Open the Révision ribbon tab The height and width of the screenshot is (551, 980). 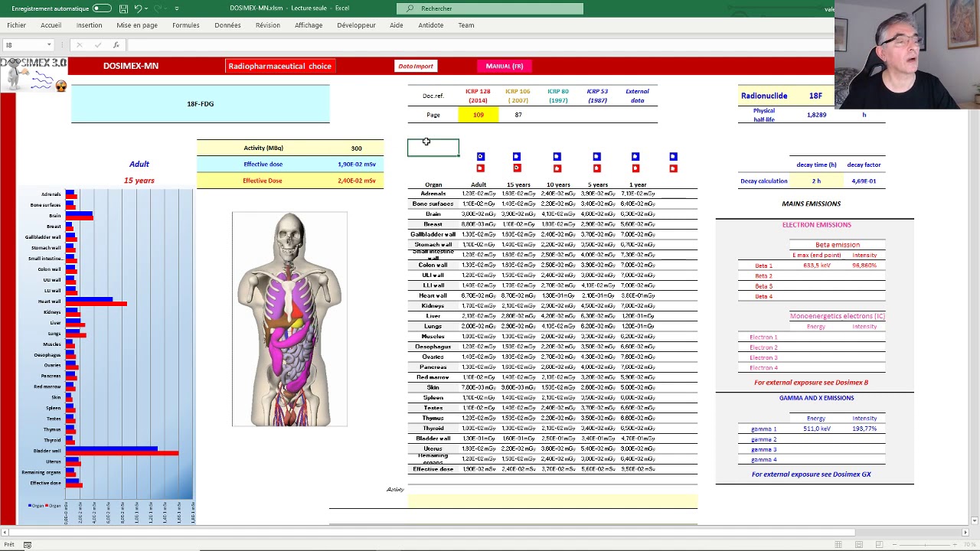268,25
